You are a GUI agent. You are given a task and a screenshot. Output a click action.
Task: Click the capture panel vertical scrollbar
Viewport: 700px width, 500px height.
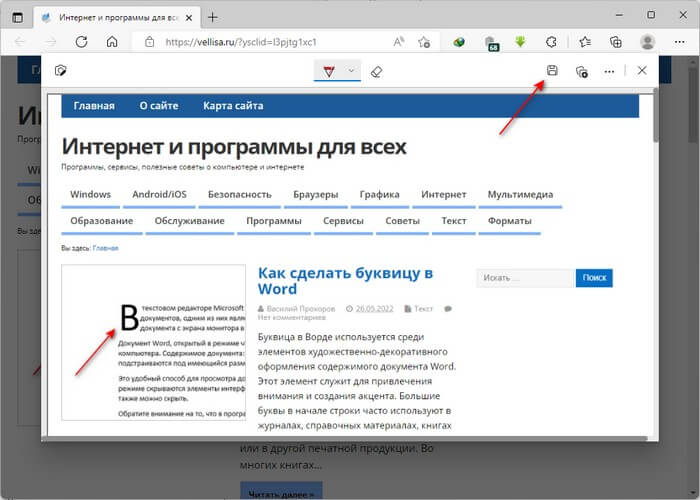pyautogui.click(x=656, y=115)
